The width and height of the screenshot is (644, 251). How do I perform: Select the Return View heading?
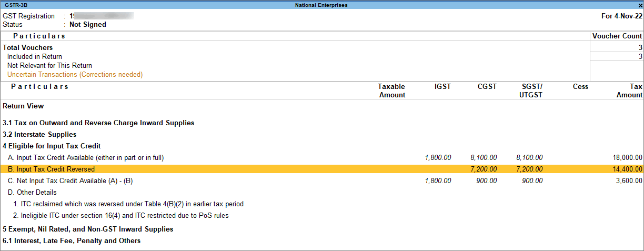click(x=23, y=106)
